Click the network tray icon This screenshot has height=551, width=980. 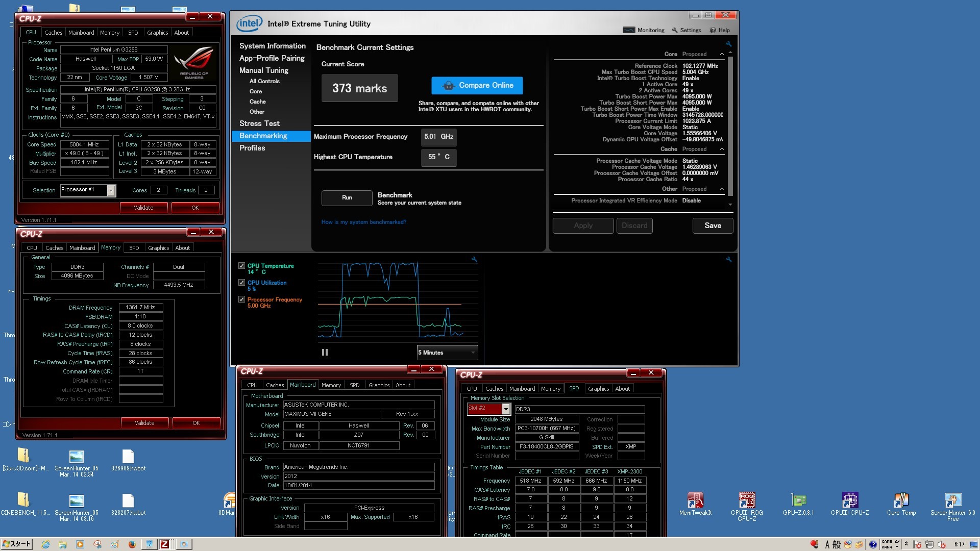click(929, 544)
